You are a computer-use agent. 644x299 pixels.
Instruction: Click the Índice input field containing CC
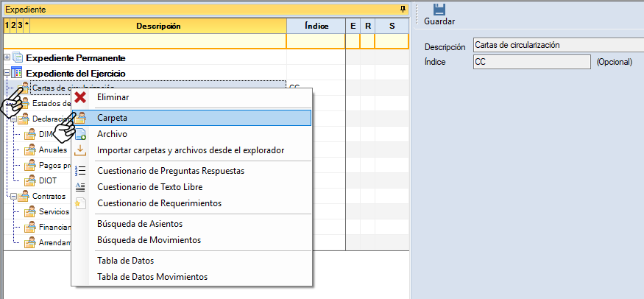pos(531,62)
